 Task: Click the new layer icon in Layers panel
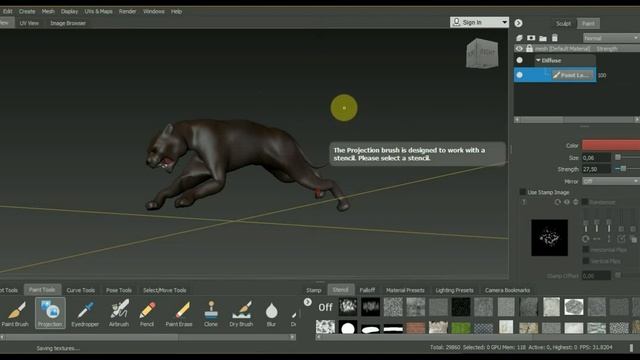click(519, 38)
